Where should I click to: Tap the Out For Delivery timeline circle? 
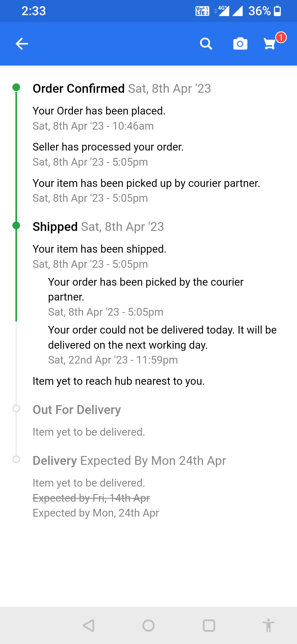click(x=16, y=408)
